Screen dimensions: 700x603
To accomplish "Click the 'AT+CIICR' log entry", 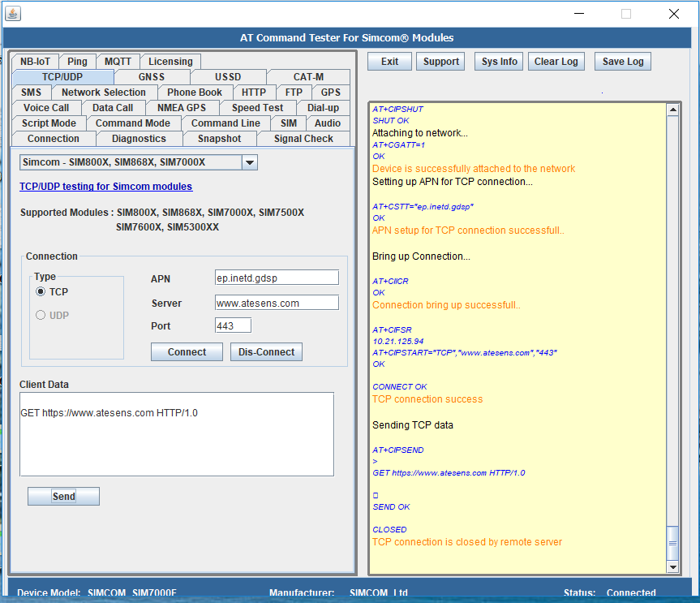I will point(390,282).
